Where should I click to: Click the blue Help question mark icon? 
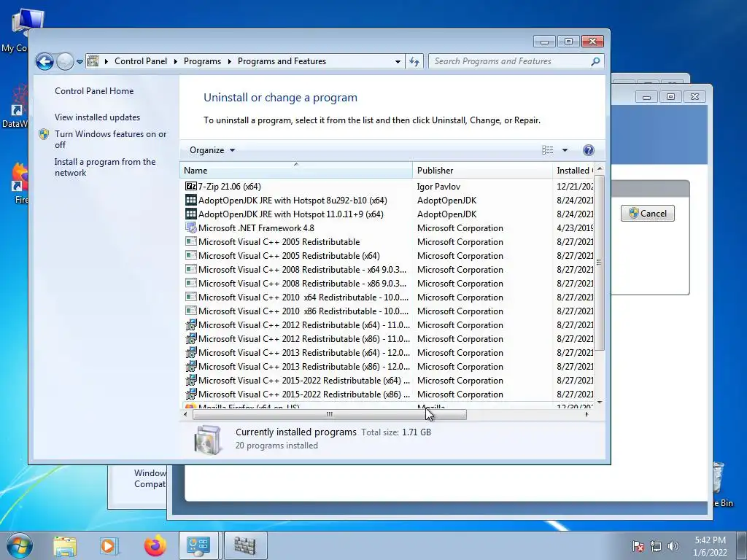tap(589, 150)
